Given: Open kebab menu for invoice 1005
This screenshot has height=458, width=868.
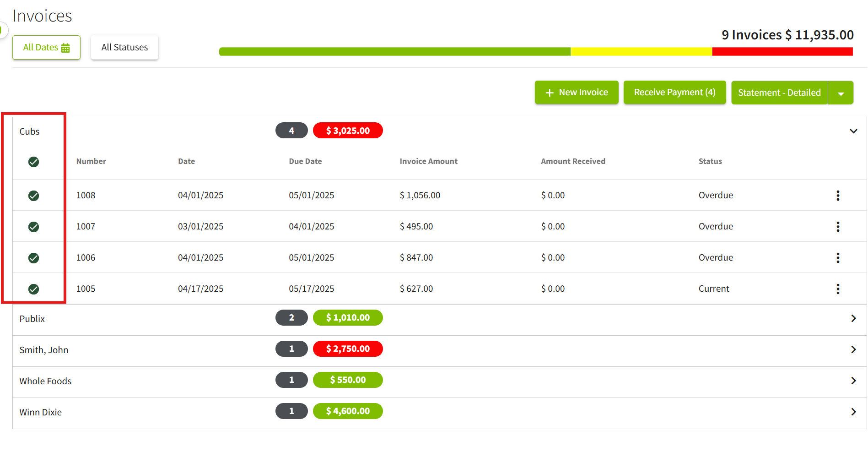Looking at the screenshot, I should [x=838, y=289].
